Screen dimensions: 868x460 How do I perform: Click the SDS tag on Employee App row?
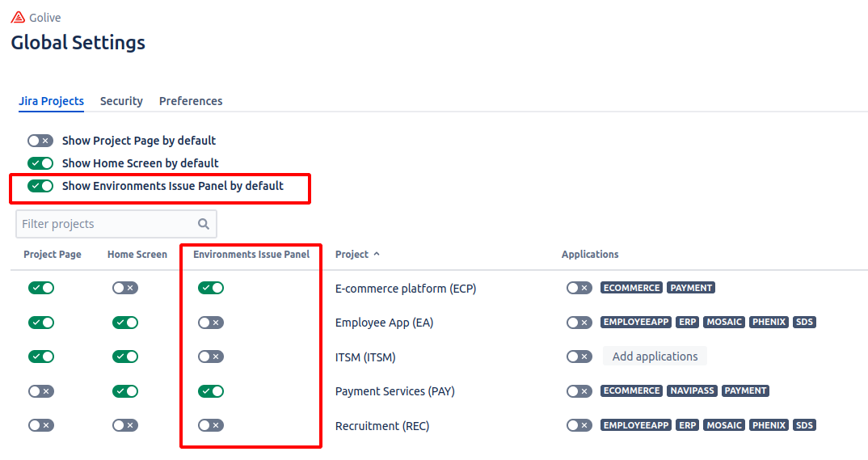pos(804,322)
